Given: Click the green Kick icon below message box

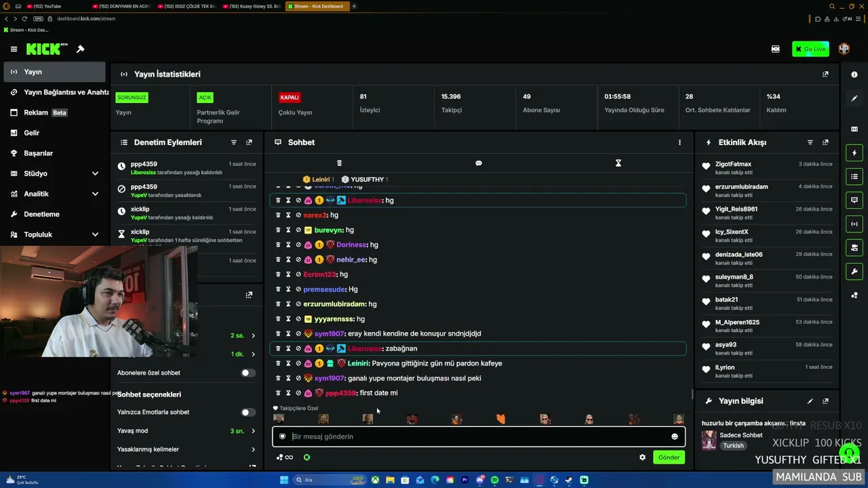Looking at the screenshot, I should click(x=307, y=457).
